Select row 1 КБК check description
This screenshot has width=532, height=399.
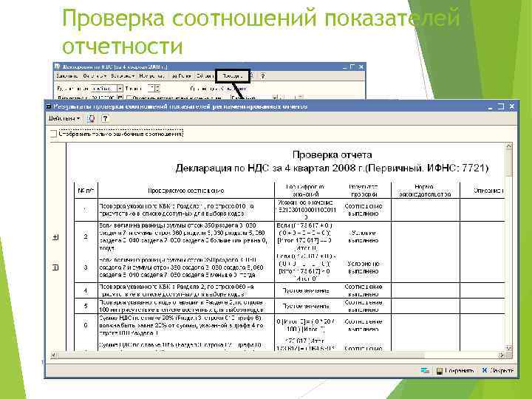(177, 210)
